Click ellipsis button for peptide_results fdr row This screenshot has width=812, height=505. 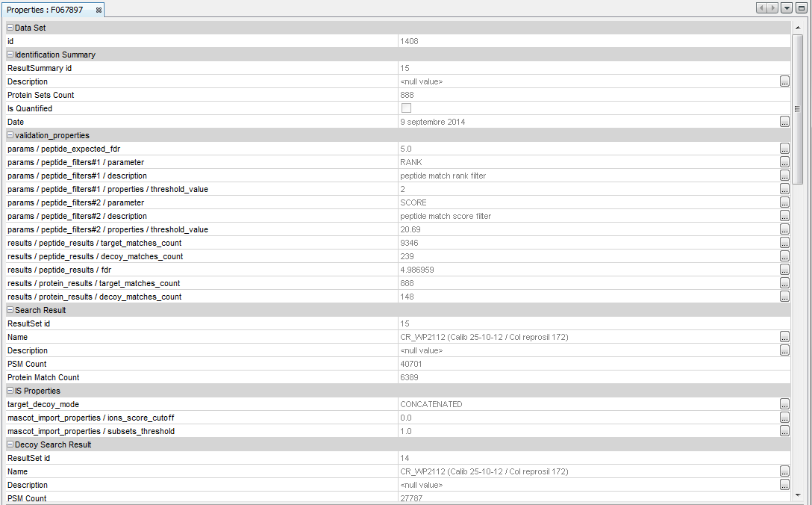784,270
